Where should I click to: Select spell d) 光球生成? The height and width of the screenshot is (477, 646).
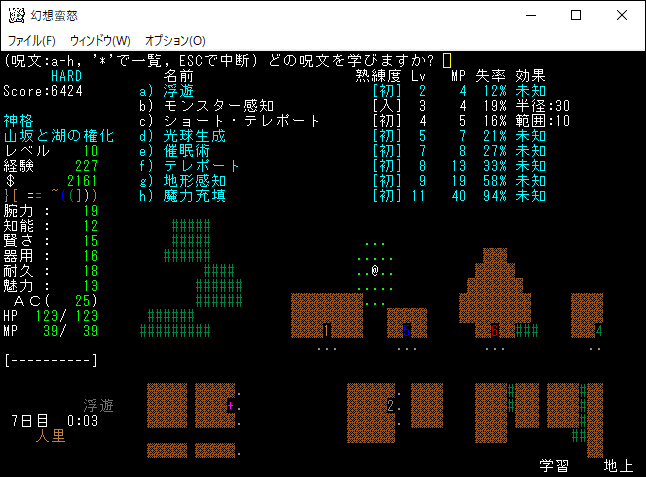(x=195, y=136)
